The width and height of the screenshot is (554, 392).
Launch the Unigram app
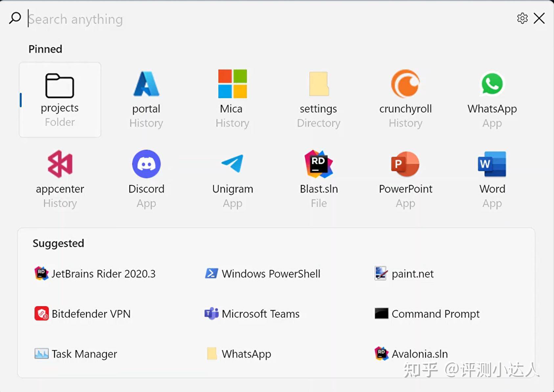coord(232,179)
